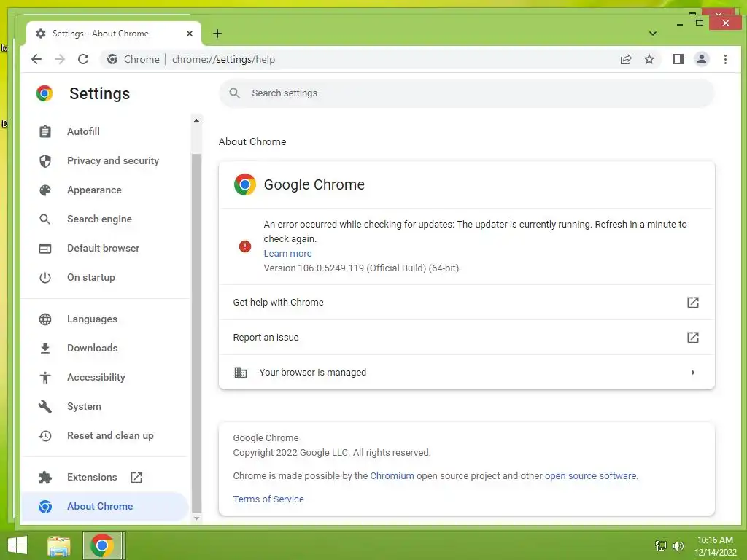This screenshot has width=747, height=560.
Task: Click the forward navigation arrow
Action: 60,60
